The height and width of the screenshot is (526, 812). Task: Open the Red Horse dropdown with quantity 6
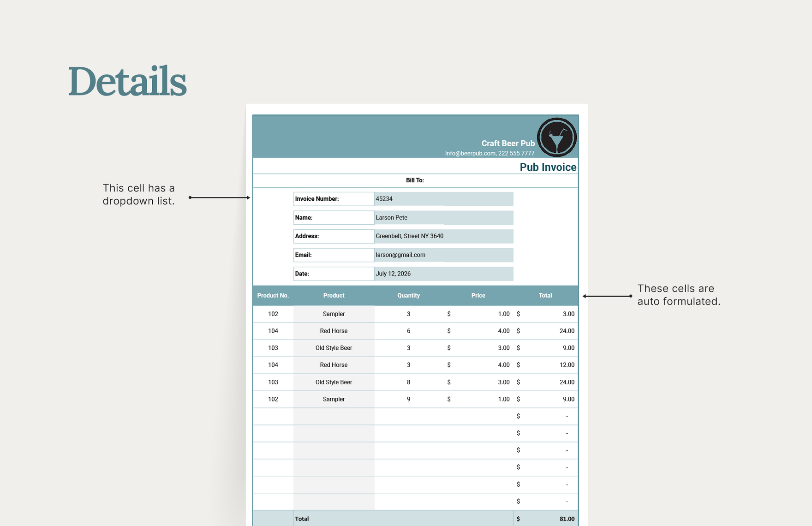(x=334, y=331)
